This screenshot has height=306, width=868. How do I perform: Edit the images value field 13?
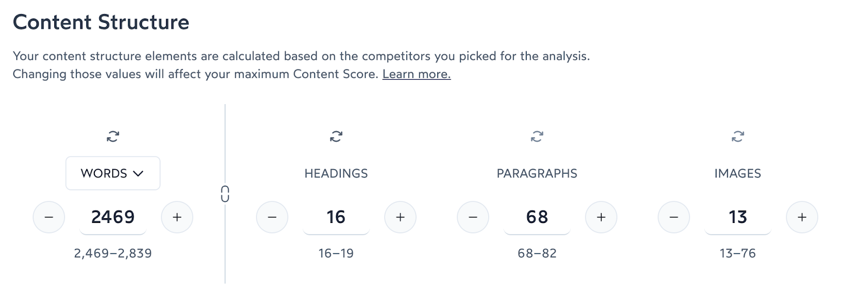tap(737, 217)
